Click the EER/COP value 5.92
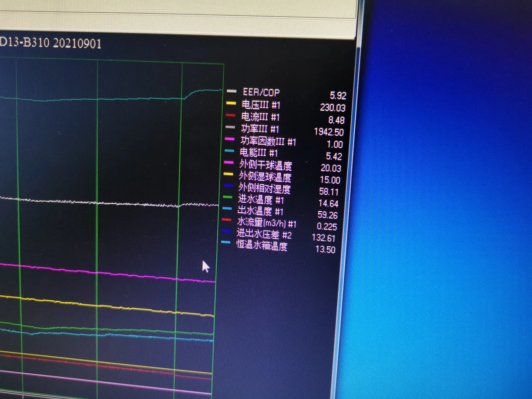Screen dimensions: 532x399 (x=338, y=96)
